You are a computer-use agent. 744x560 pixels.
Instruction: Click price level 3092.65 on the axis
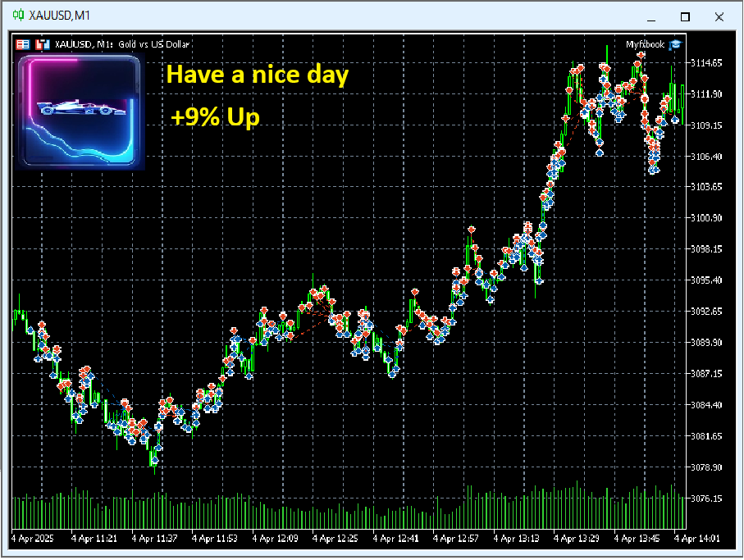(706, 312)
